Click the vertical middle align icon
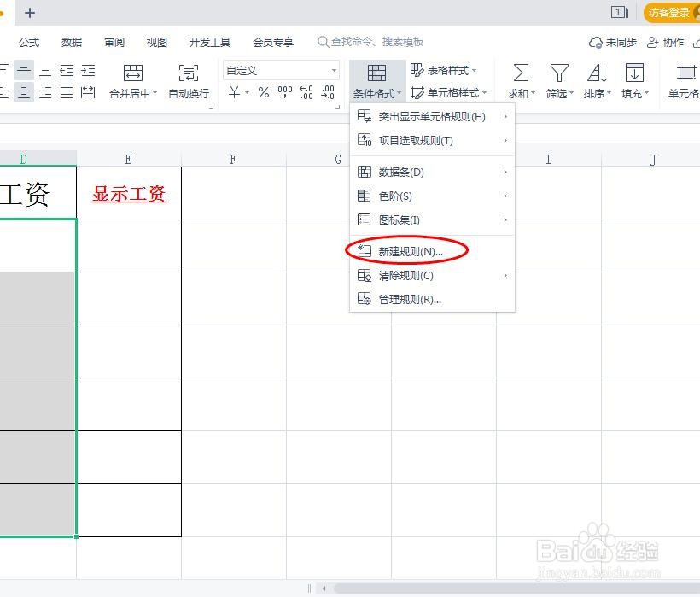This screenshot has height=597, width=700. pos(24,71)
